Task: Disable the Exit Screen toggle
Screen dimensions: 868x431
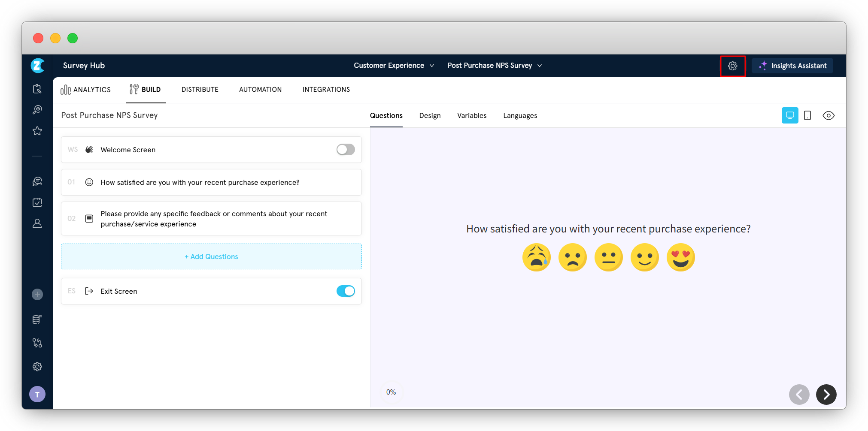Action: click(x=345, y=291)
